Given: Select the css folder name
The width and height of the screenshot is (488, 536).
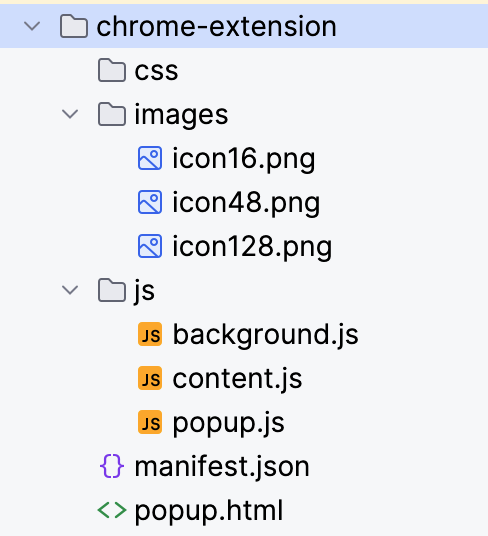Looking at the screenshot, I should click(x=157, y=71).
